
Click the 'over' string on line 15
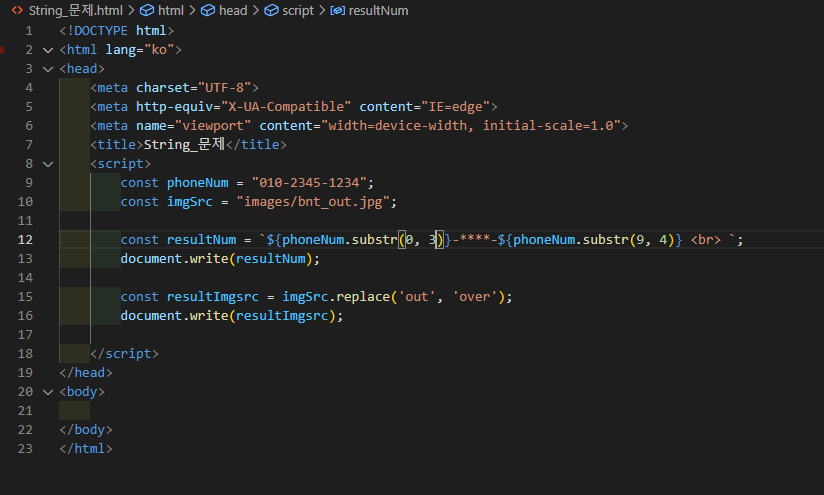(x=475, y=297)
